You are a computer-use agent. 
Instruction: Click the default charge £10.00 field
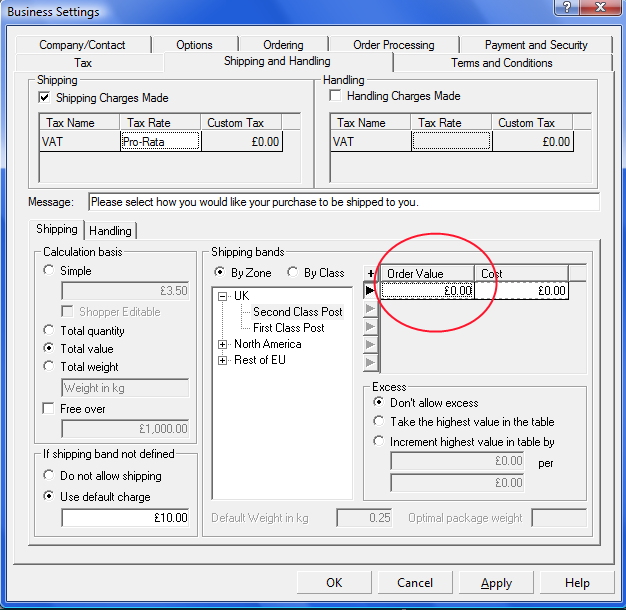point(125,518)
